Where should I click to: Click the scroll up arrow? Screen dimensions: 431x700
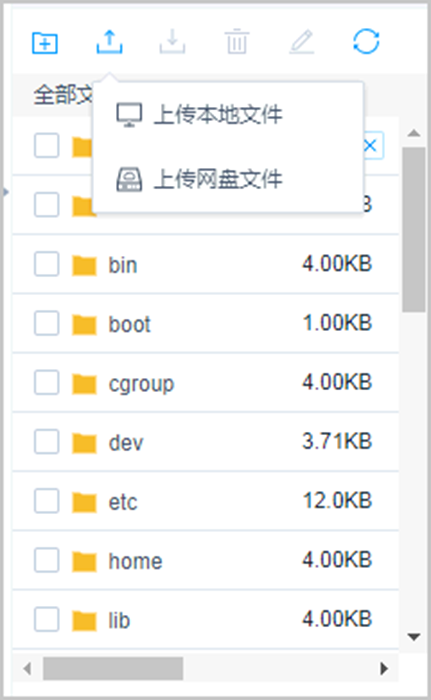coord(414,133)
